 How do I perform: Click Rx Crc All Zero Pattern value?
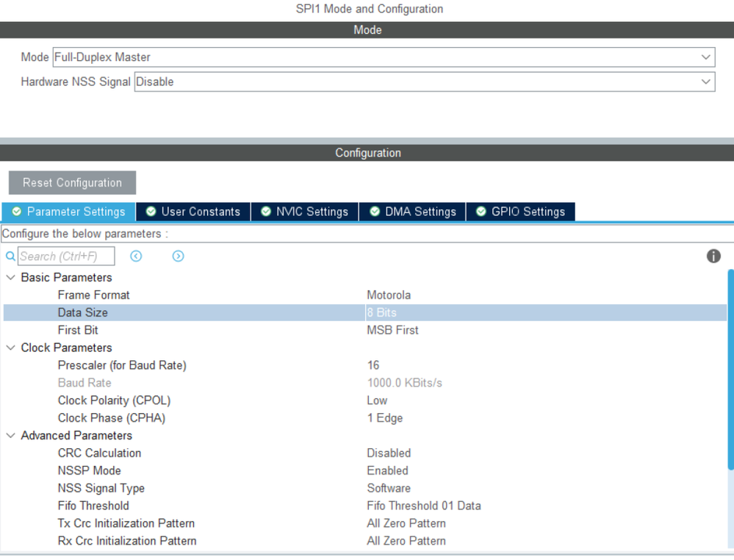[x=406, y=541]
